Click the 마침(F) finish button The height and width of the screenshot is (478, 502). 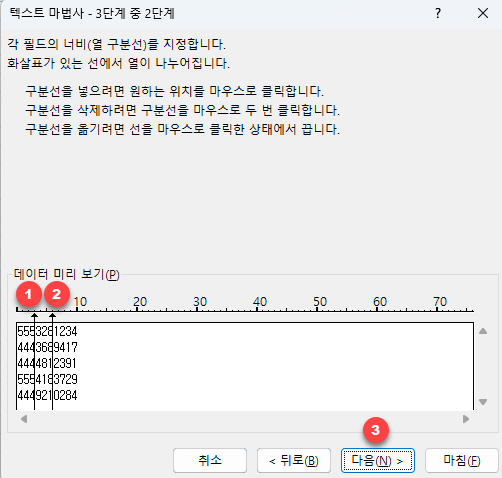462,460
